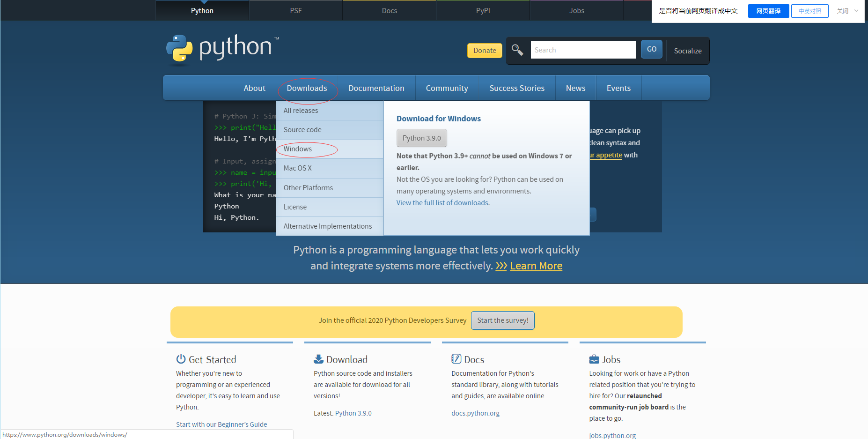
Task: Click the magnifying glass search icon
Action: click(517, 50)
